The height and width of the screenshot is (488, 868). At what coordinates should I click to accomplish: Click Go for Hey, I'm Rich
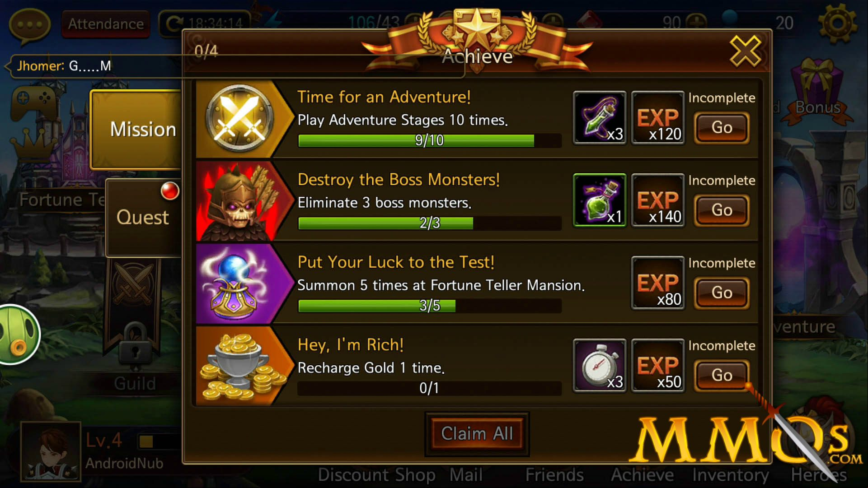pyautogui.click(x=722, y=376)
